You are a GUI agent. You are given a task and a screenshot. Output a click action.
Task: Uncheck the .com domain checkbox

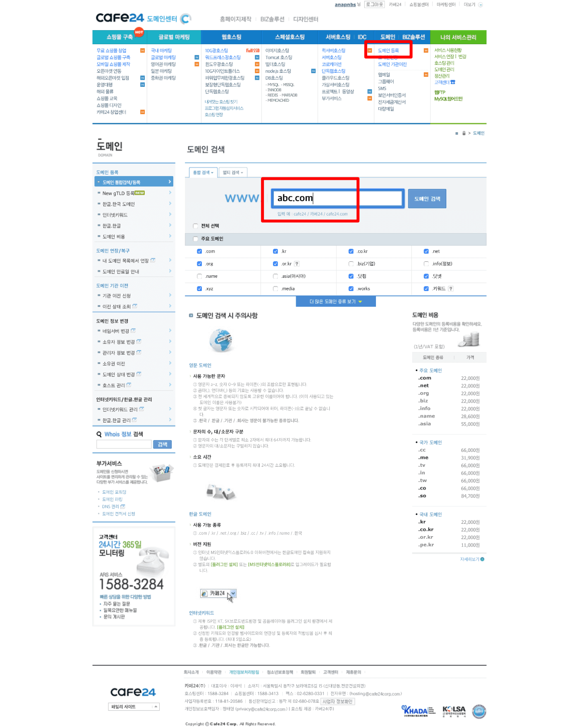coord(199,251)
